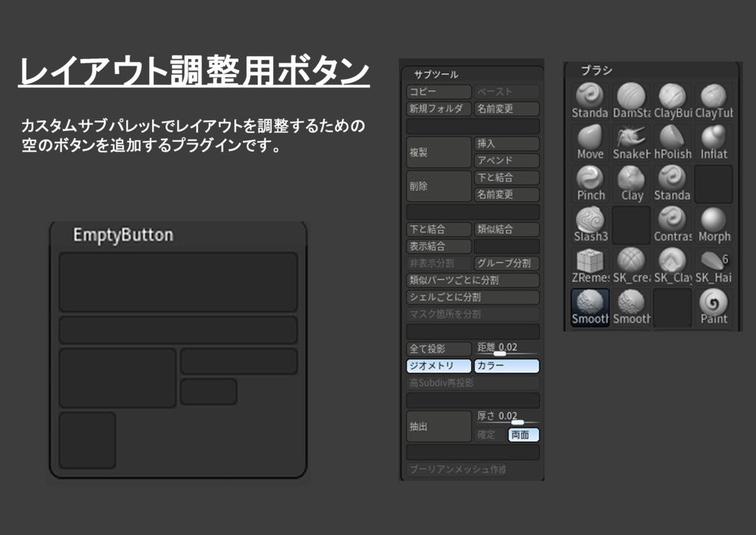Open the ZRemes brush icon
The width and height of the screenshot is (756, 535).
click(x=590, y=266)
